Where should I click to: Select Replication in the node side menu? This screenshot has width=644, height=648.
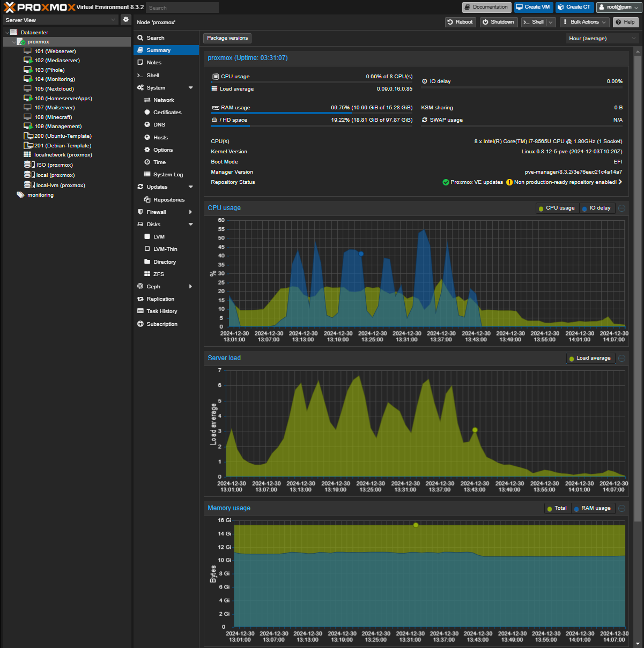tap(166, 299)
